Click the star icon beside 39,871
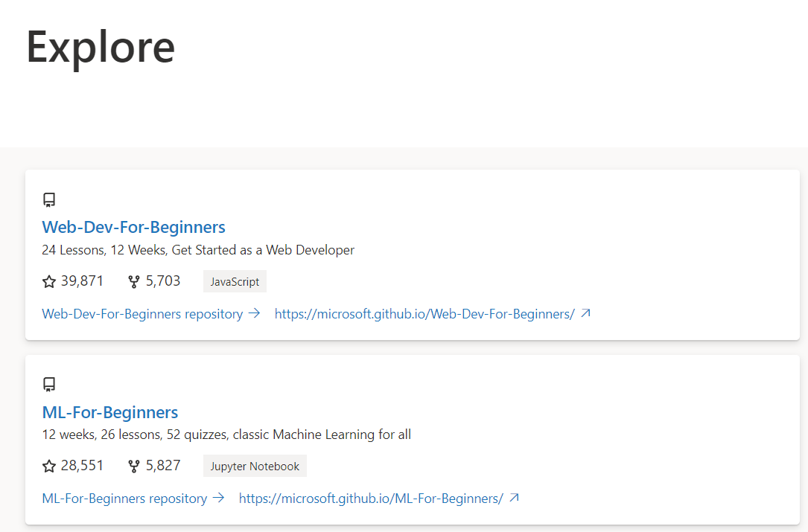Viewport: 808px width, 532px height. pyautogui.click(x=49, y=282)
